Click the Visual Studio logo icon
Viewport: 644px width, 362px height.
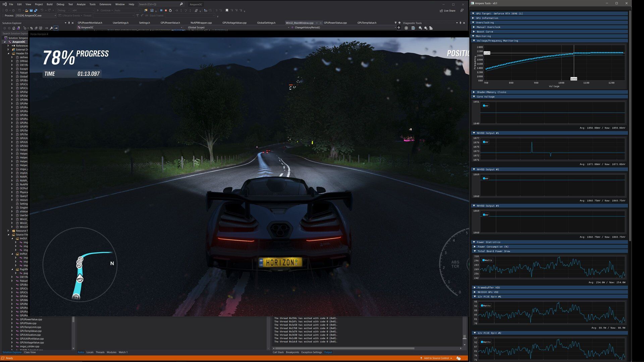4,4
